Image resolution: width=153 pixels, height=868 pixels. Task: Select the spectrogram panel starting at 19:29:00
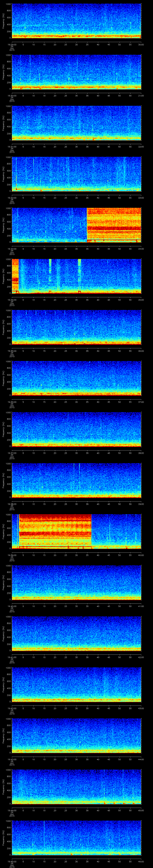(x=76, y=21)
